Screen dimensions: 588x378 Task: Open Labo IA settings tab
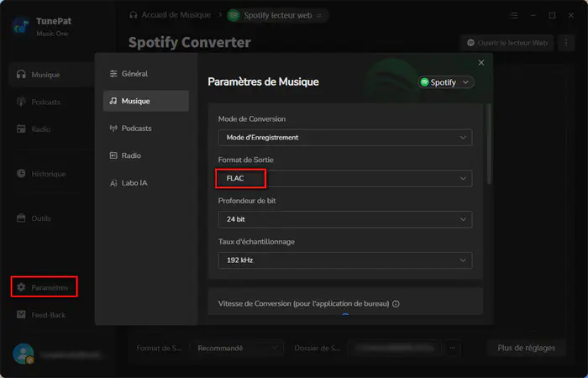[x=146, y=183]
